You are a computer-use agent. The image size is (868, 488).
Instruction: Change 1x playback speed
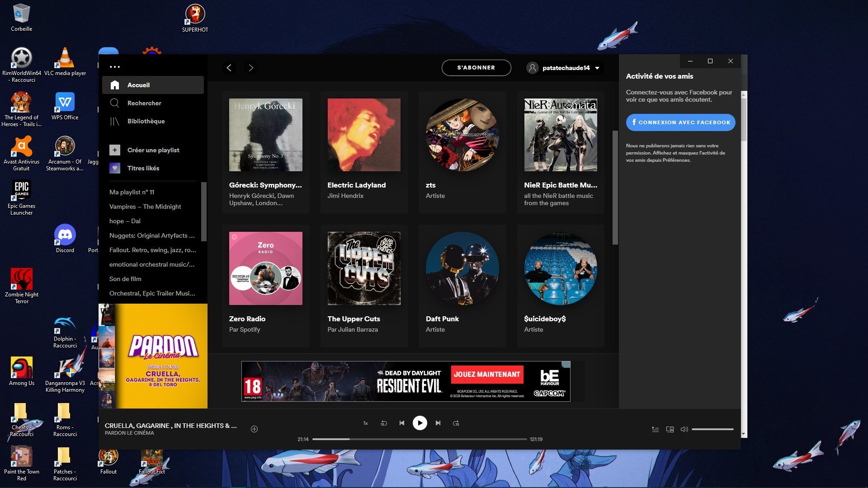pyautogui.click(x=365, y=423)
